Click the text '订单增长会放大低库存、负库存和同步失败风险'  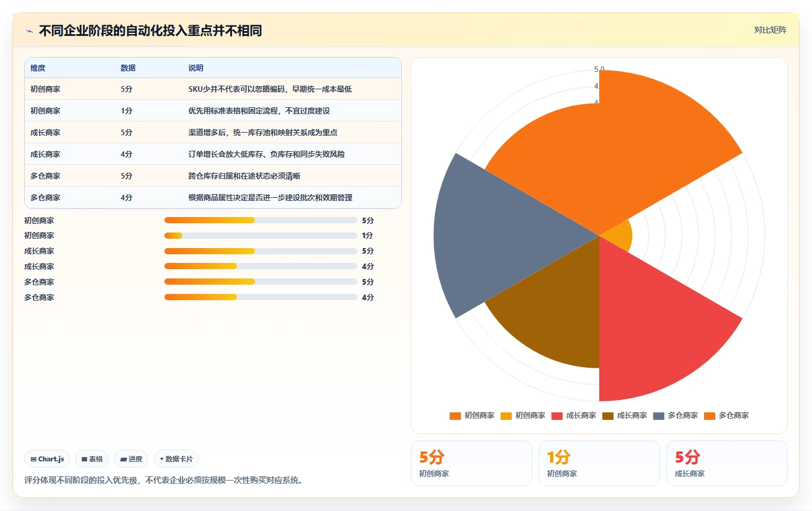267,154
